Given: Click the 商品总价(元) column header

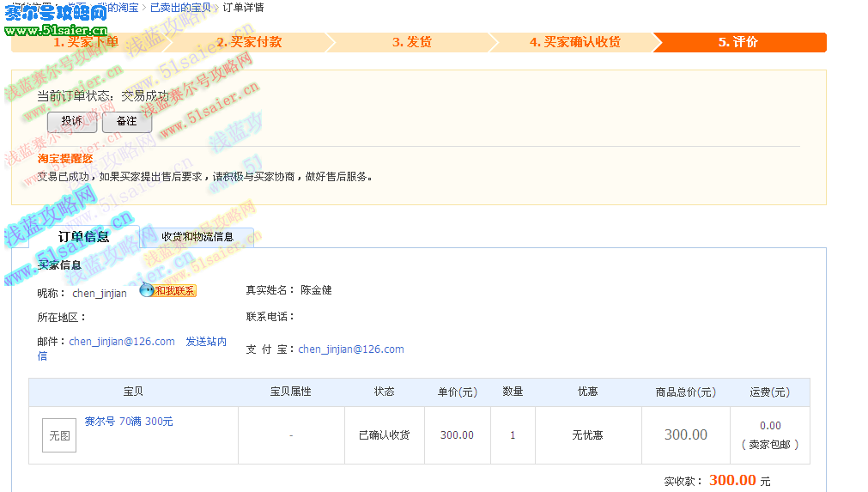Looking at the screenshot, I should [x=686, y=392].
